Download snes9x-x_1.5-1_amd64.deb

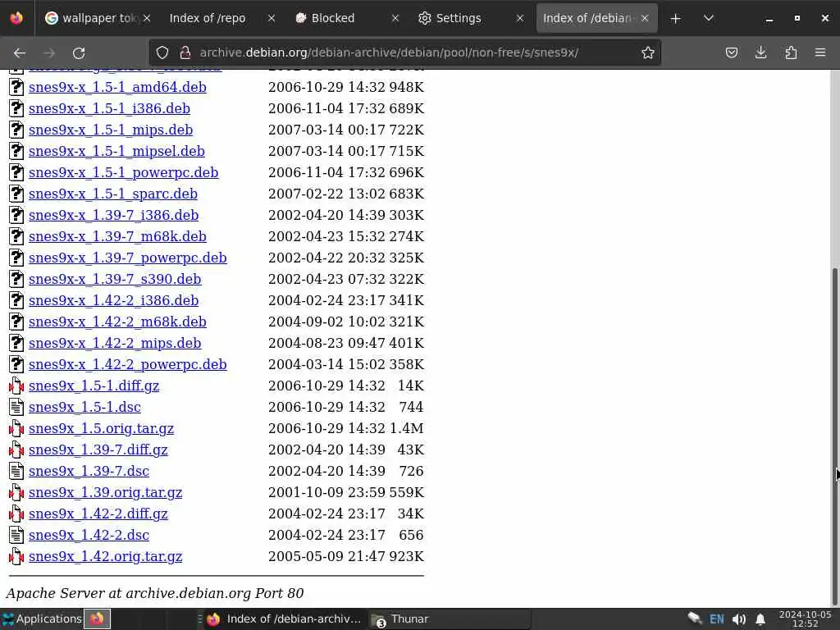(x=117, y=87)
